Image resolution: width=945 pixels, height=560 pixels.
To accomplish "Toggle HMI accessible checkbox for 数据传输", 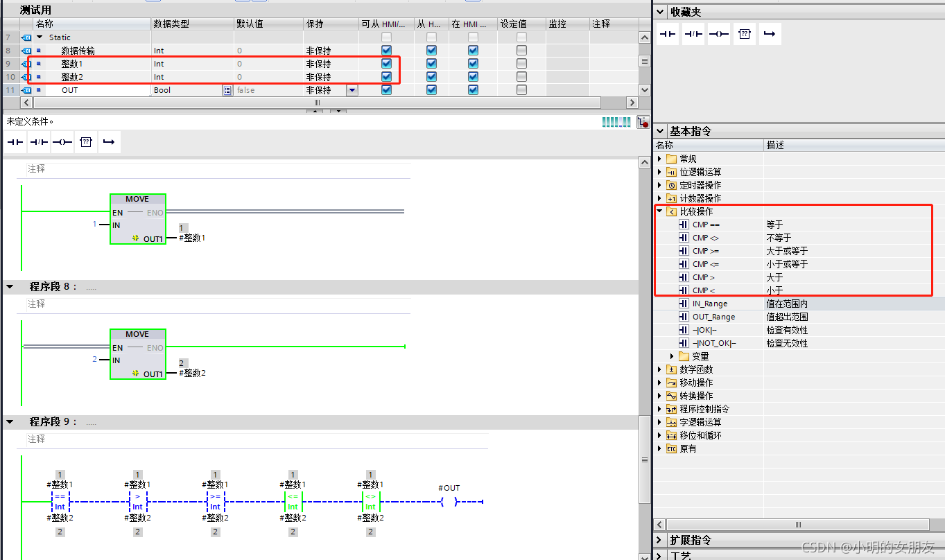I will coord(386,51).
